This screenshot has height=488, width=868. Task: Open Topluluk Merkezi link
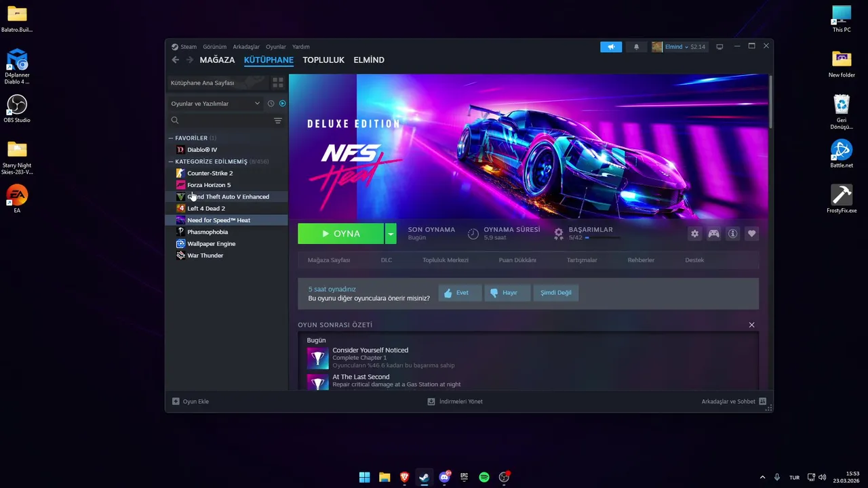point(446,260)
